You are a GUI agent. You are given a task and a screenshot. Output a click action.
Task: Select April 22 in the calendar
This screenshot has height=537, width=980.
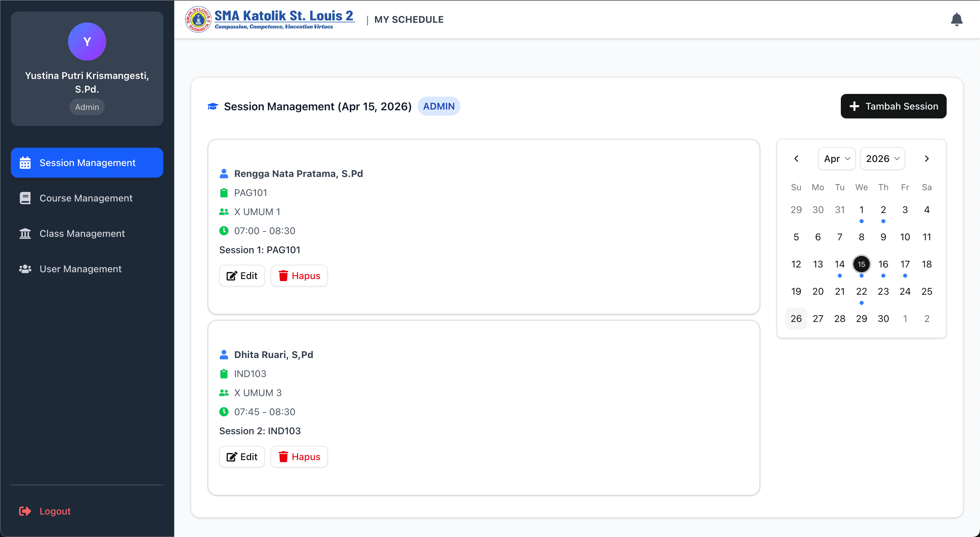[861, 291]
